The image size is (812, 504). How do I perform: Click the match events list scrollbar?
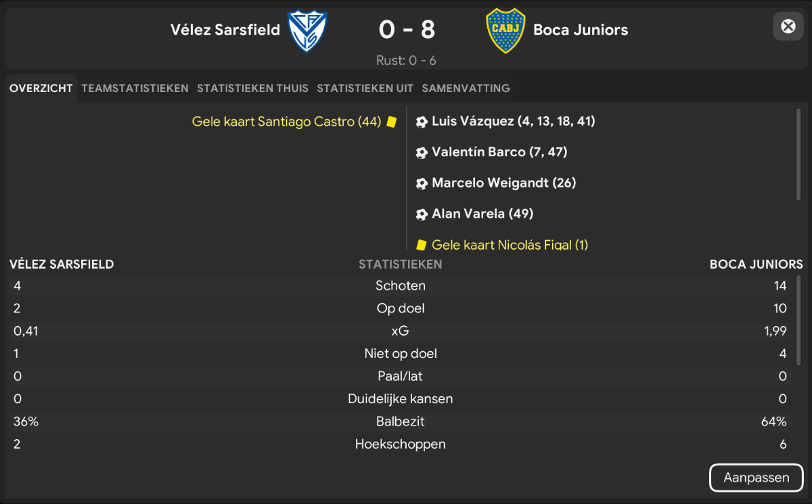(799, 156)
